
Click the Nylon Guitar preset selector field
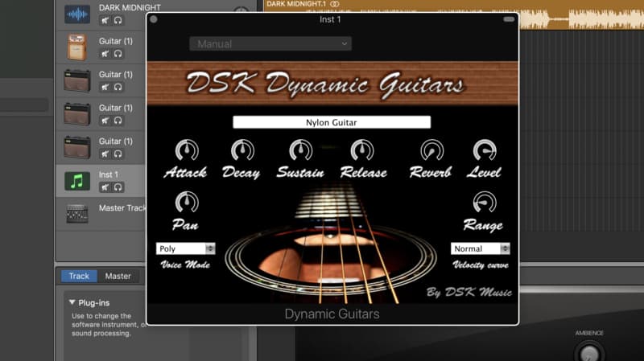pyautogui.click(x=332, y=122)
